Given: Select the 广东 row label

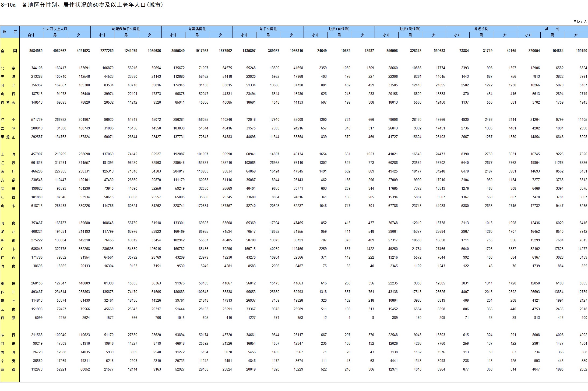Looking at the screenshot, I should coord(8,249).
